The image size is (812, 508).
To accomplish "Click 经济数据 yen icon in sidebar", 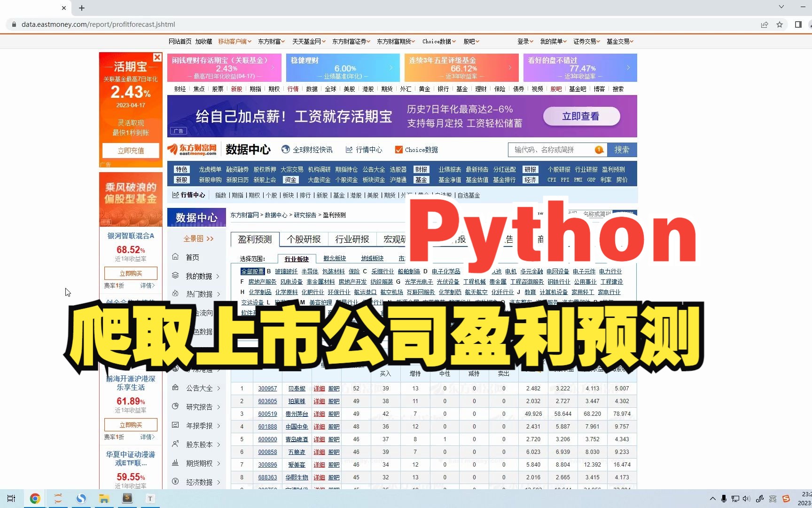I will (x=175, y=482).
